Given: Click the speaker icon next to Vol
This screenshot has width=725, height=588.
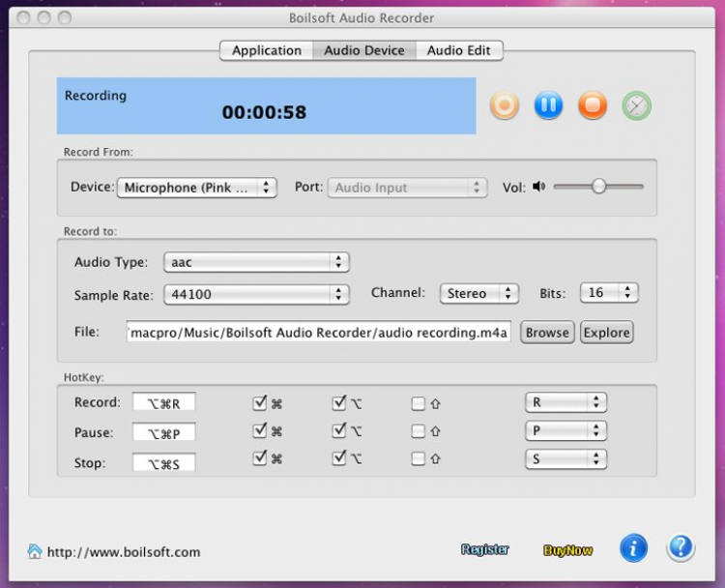Looking at the screenshot, I should coord(538,187).
